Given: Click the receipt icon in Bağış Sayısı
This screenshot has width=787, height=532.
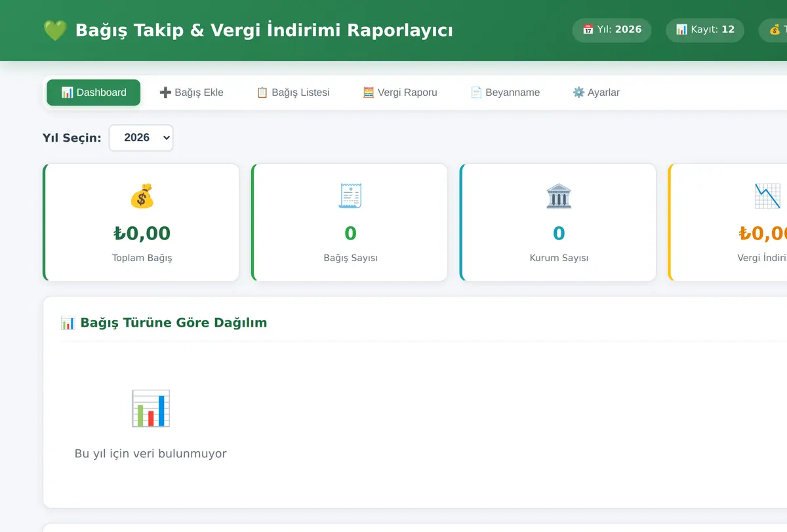Looking at the screenshot, I should [x=350, y=196].
